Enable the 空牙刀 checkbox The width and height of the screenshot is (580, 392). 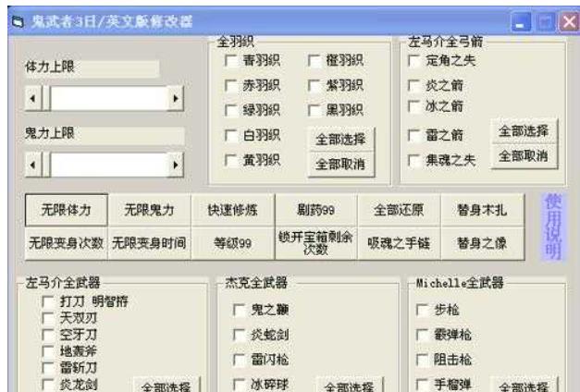pyautogui.click(x=48, y=335)
